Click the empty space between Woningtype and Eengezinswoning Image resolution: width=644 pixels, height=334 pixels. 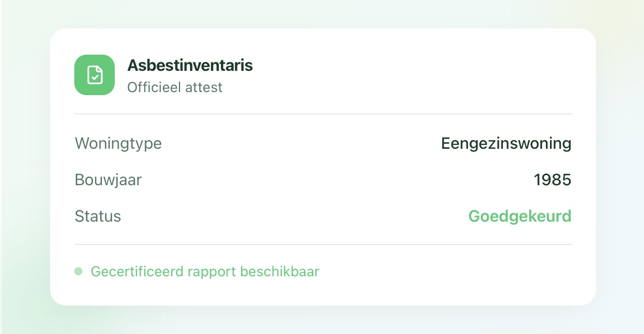(x=303, y=144)
